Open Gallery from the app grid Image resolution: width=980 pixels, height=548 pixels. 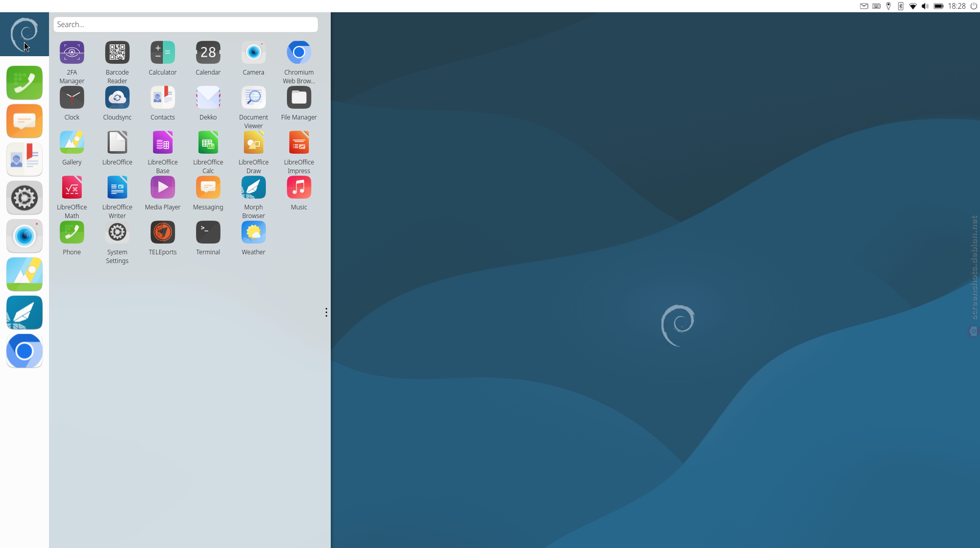tap(72, 142)
